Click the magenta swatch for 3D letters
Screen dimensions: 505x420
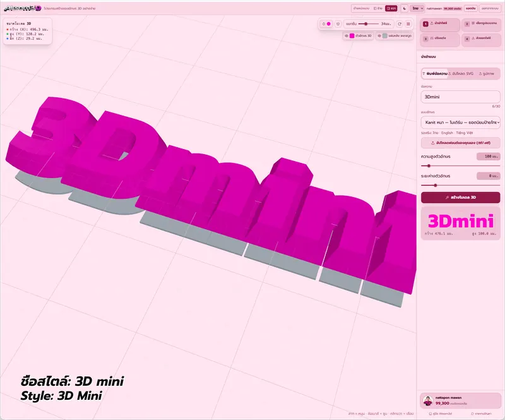pyautogui.click(x=352, y=36)
